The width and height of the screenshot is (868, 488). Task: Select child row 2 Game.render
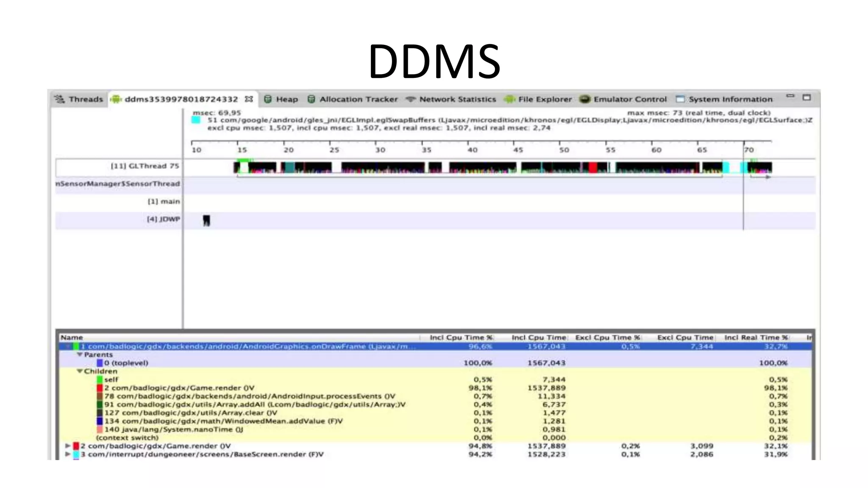(x=435, y=388)
